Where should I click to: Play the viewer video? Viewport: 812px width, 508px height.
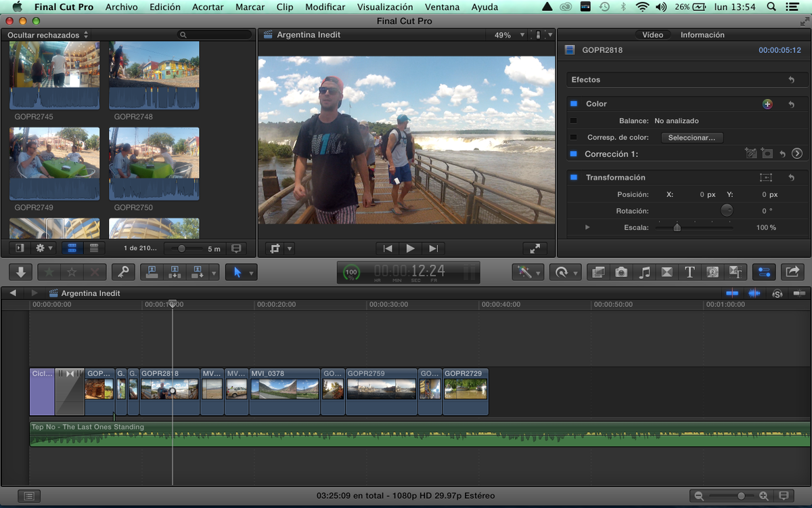tap(410, 249)
